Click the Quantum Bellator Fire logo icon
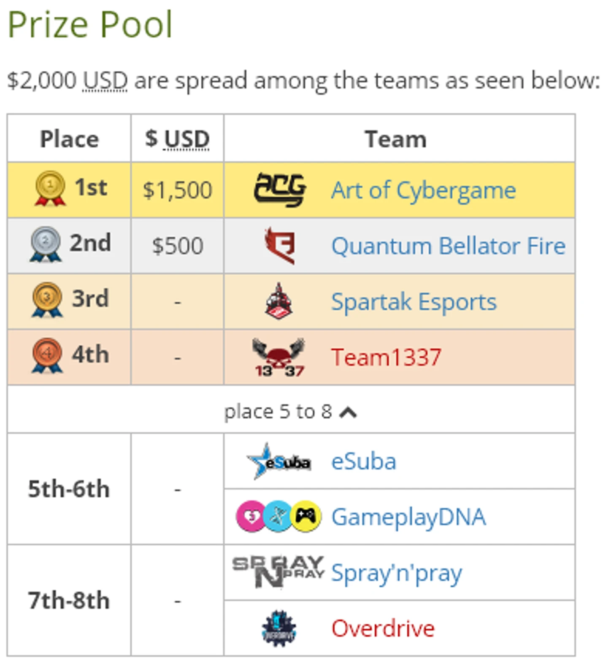The width and height of the screenshot is (616, 672). click(x=279, y=245)
